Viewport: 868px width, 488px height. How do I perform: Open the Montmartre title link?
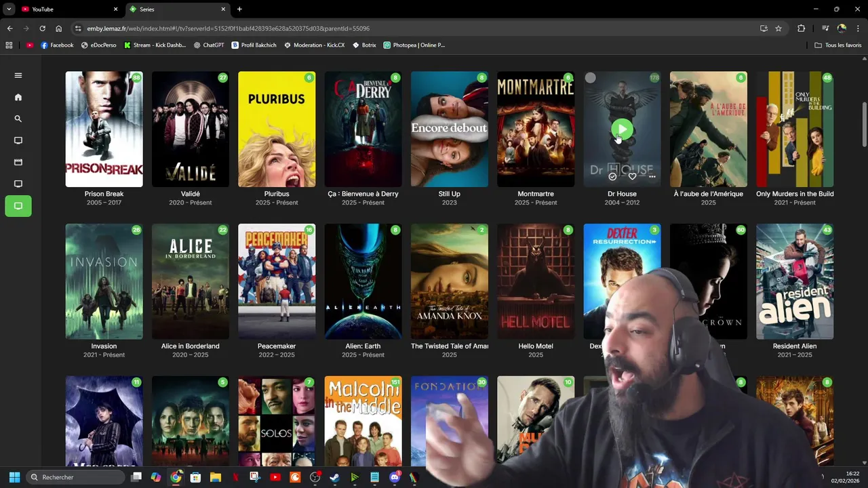click(536, 194)
